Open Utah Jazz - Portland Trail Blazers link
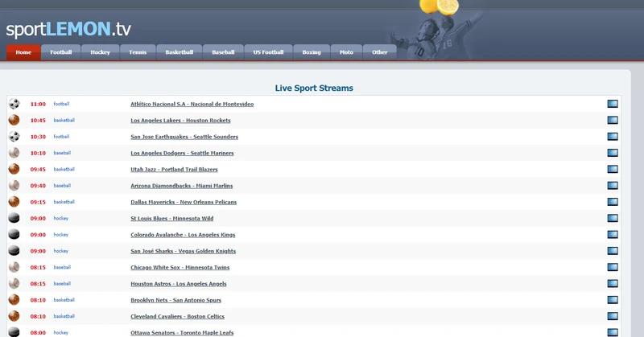This screenshot has height=337, width=644. (x=174, y=170)
